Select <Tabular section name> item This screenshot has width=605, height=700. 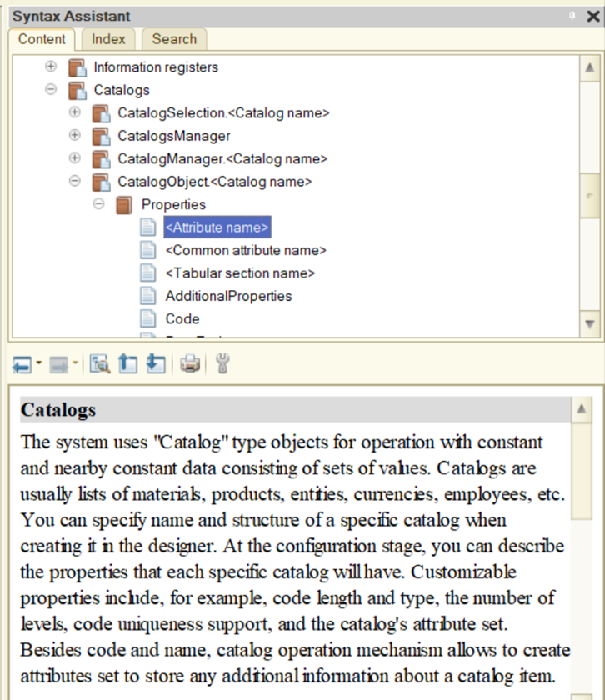tap(240, 273)
